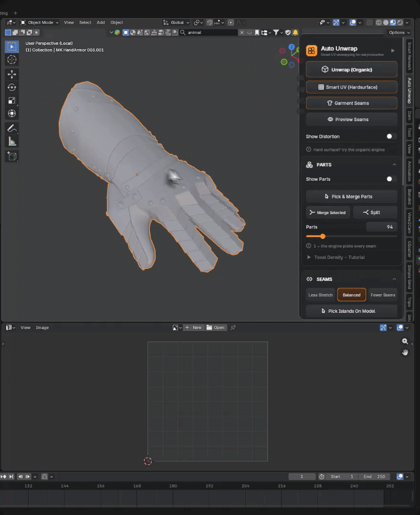Image resolution: width=420 pixels, height=515 pixels.
Task: Open the filter funnel dropdown
Action: click(278, 32)
